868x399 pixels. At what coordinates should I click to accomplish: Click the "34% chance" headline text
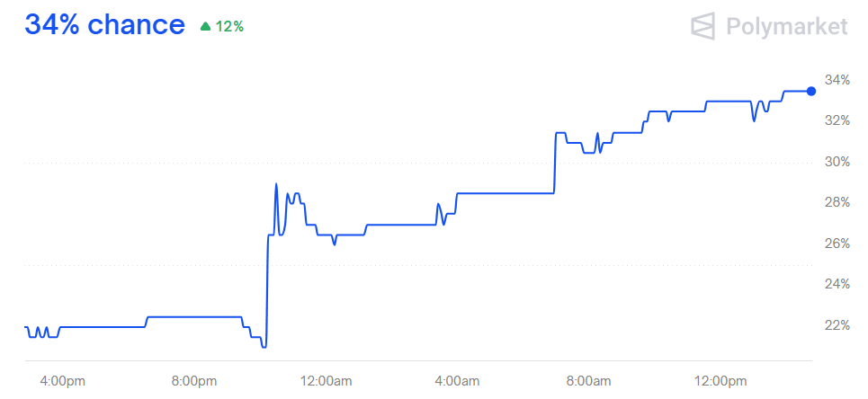tap(104, 25)
